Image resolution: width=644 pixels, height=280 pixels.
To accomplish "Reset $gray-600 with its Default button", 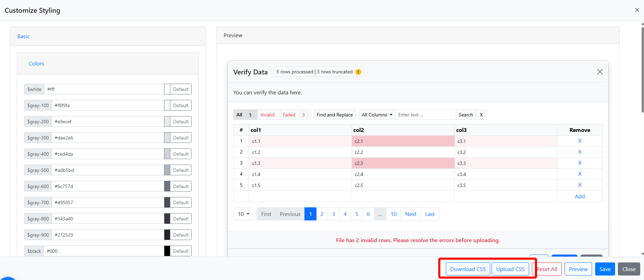I will (x=181, y=186).
